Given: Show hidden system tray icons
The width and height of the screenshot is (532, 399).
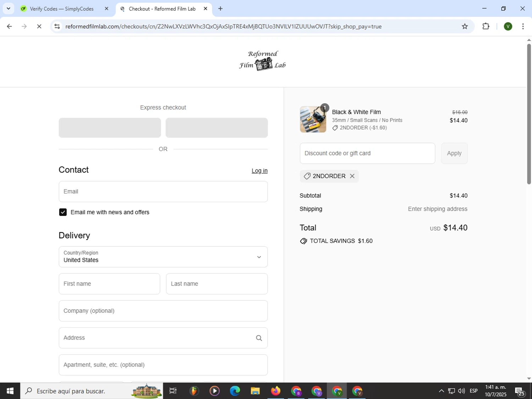Looking at the screenshot, I should point(441,391).
